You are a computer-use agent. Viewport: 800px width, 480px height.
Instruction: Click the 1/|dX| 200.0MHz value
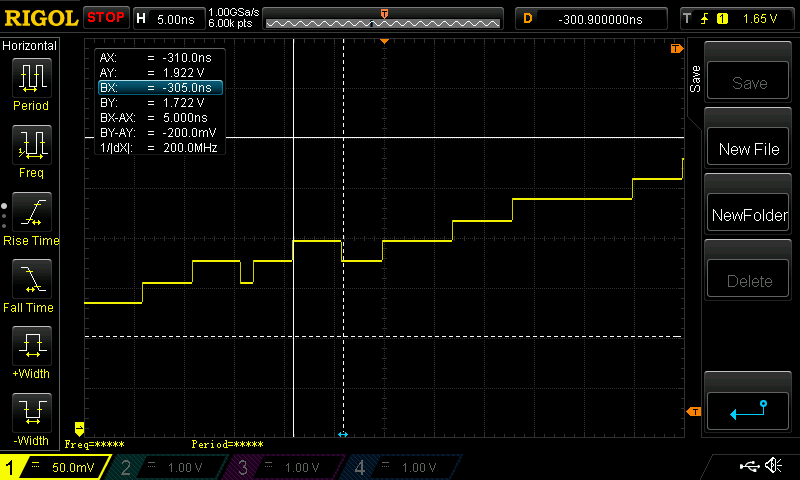(x=190, y=148)
